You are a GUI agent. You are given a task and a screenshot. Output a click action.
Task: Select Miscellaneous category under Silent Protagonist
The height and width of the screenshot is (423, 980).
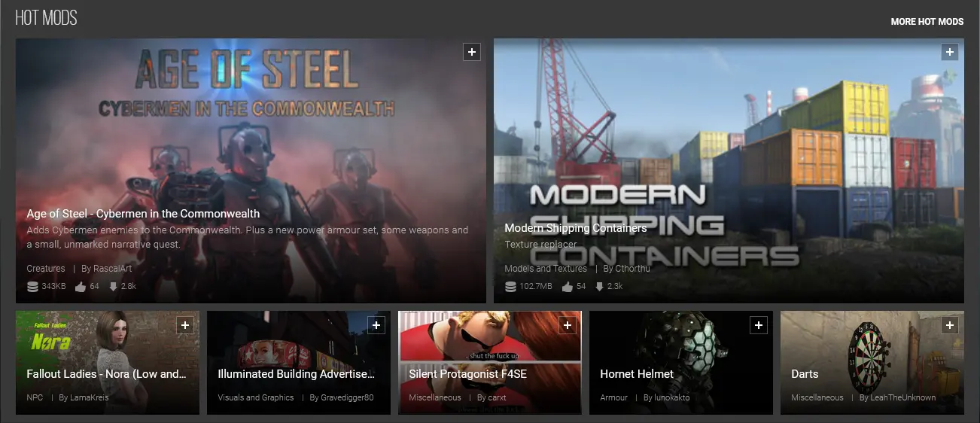tap(435, 397)
